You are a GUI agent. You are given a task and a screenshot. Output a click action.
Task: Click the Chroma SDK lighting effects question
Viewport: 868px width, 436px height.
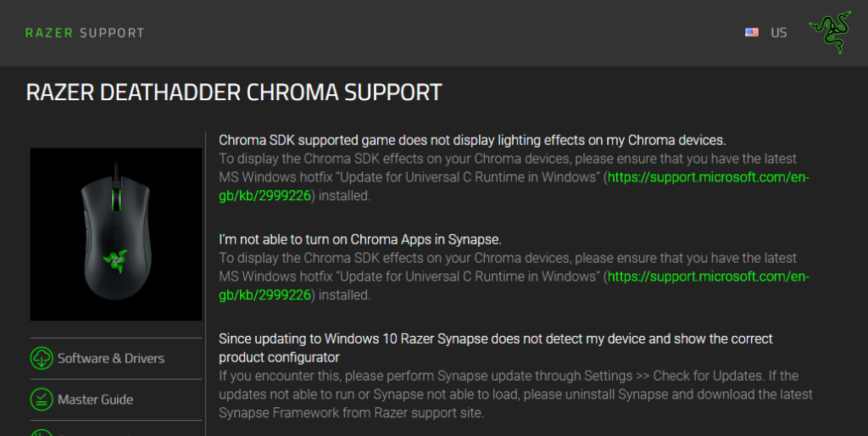(x=472, y=140)
